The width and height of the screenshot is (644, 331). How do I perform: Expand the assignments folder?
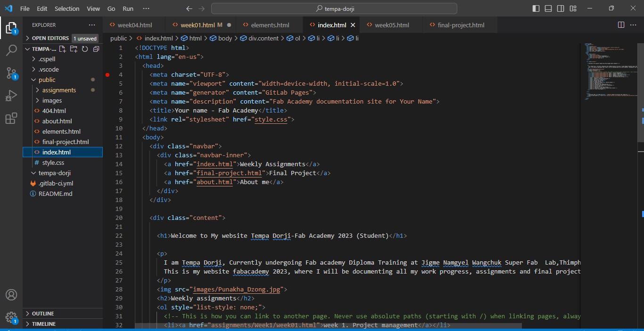pyautogui.click(x=59, y=90)
